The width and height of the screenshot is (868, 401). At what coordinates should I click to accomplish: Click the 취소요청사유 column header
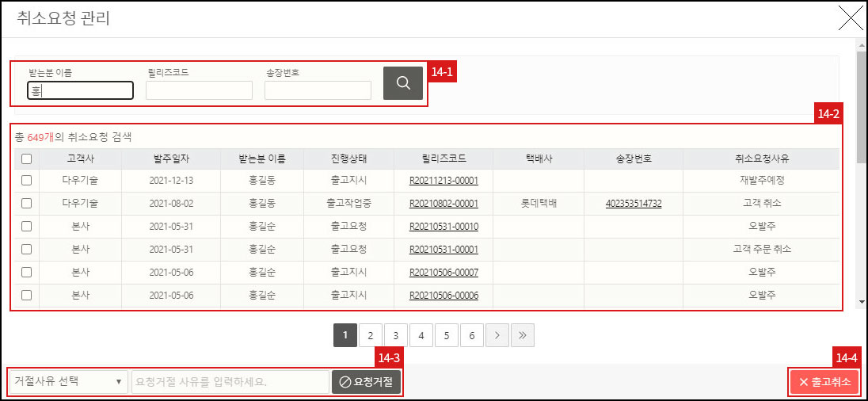coord(761,159)
